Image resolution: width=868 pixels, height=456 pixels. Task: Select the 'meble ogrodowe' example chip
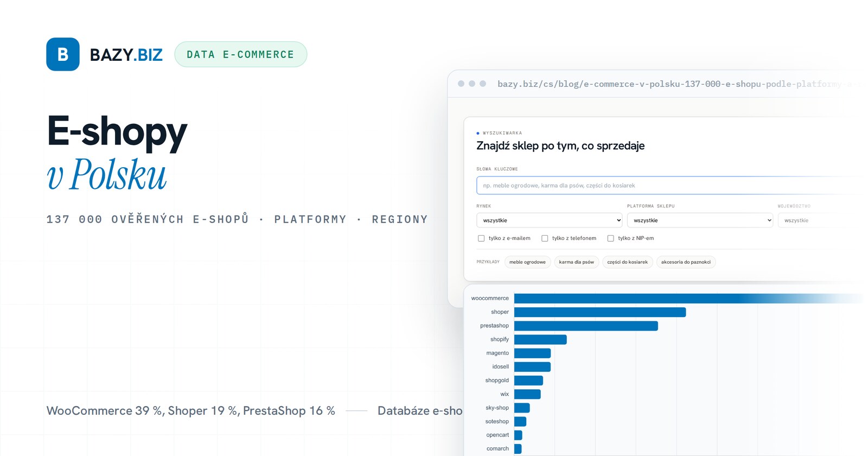[527, 262]
